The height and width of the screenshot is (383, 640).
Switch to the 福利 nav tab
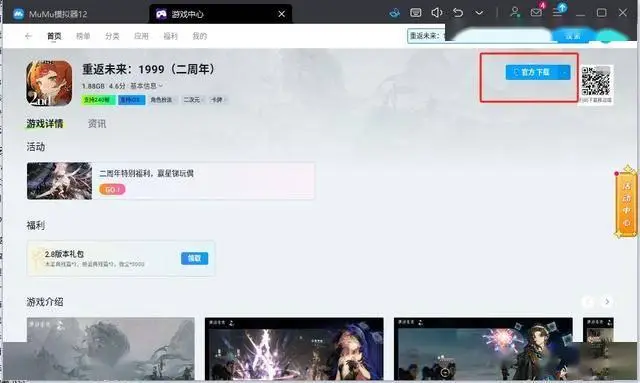170,36
